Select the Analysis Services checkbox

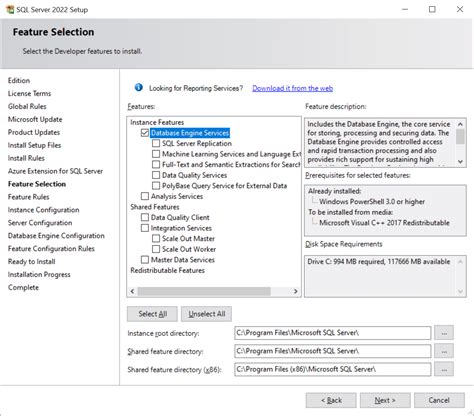145,196
